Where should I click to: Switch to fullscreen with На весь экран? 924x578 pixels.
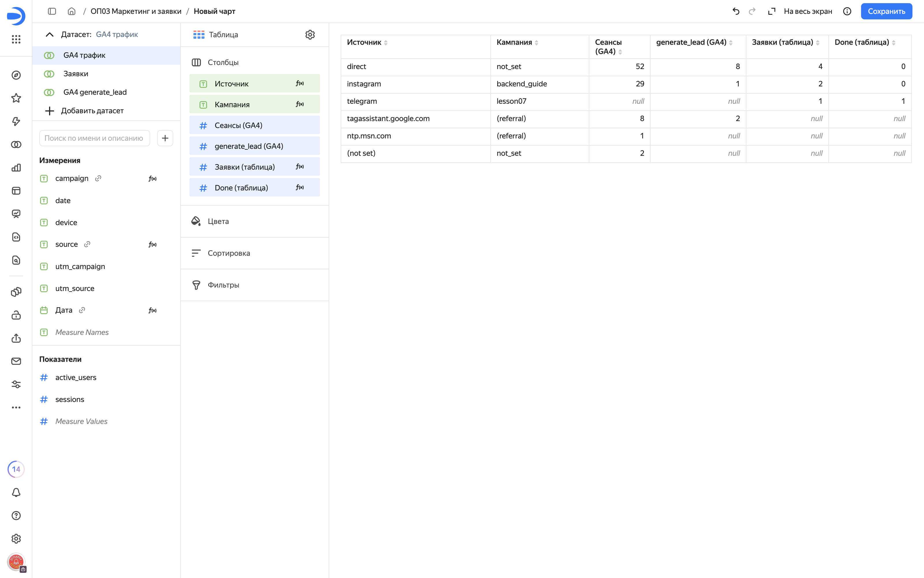click(x=800, y=12)
